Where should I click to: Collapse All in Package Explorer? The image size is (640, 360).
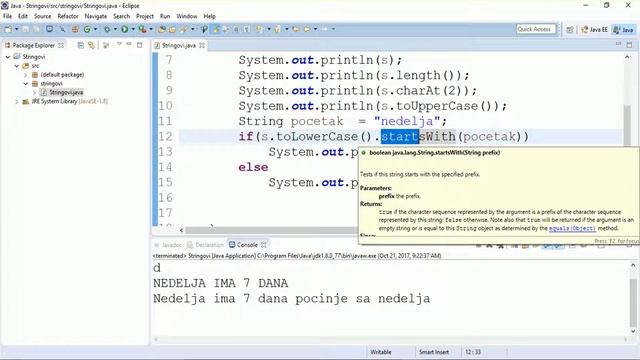tap(80, 45)
